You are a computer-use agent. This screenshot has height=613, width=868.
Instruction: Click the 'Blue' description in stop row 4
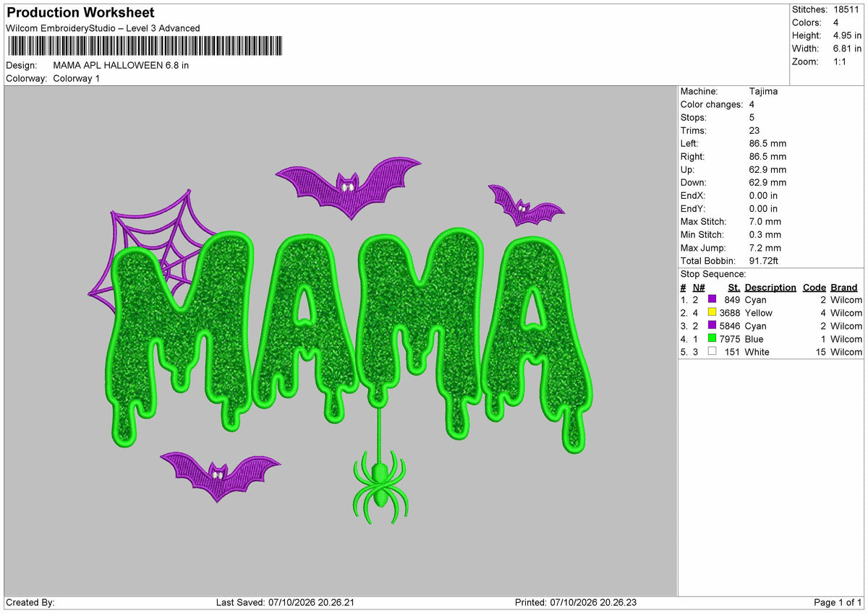coord(754,339)
